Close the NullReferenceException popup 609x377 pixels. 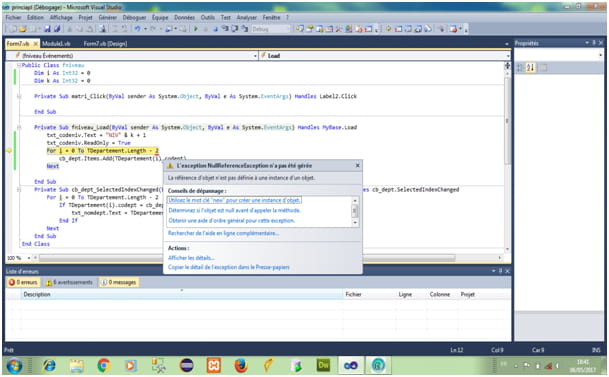pos(358,166)
